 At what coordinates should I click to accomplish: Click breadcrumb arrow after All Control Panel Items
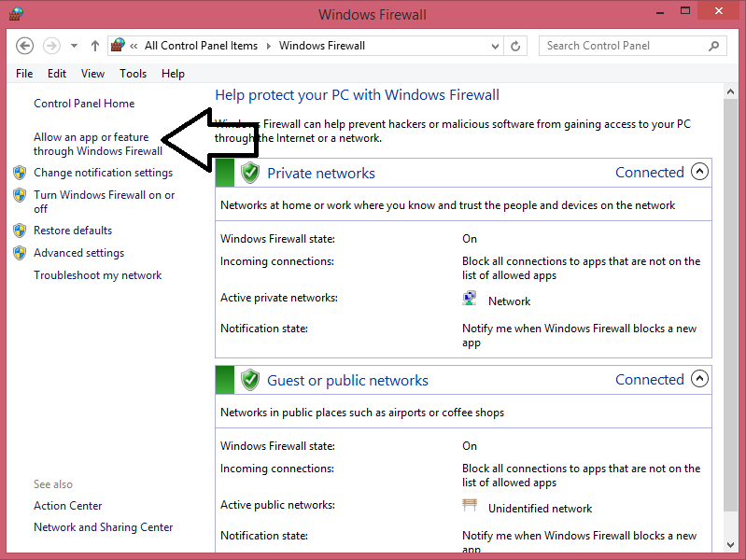click(268, 46)
